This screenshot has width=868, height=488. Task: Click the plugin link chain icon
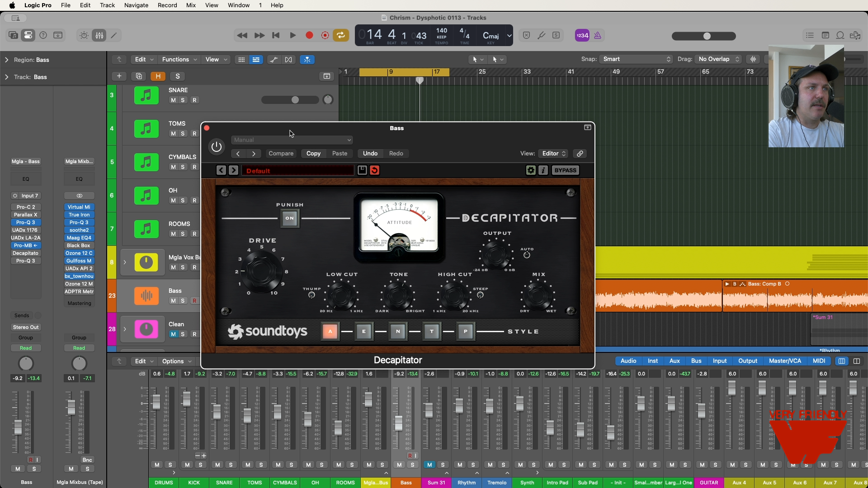580,154
